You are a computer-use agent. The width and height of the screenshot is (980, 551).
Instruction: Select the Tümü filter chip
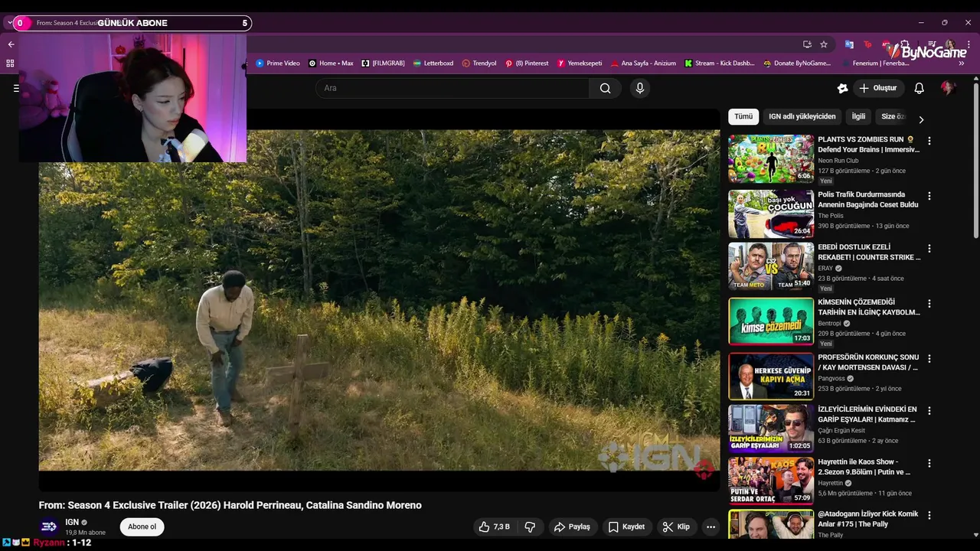[x=743, y=117]
